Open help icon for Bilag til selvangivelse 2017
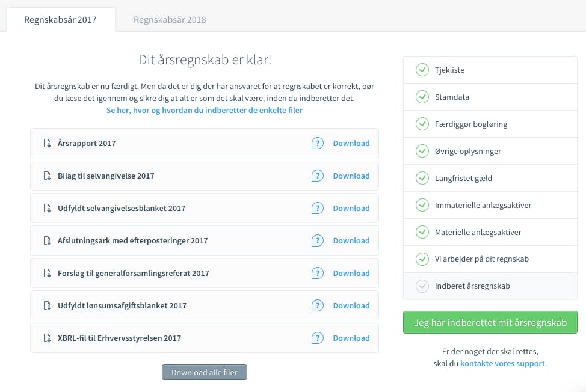586x392 pixels. coord(317,176)
